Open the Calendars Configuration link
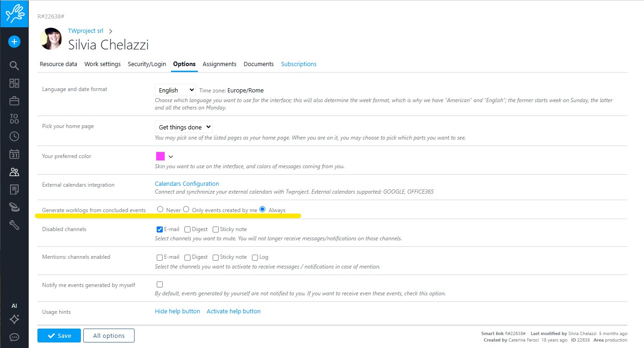 (187, 183)
